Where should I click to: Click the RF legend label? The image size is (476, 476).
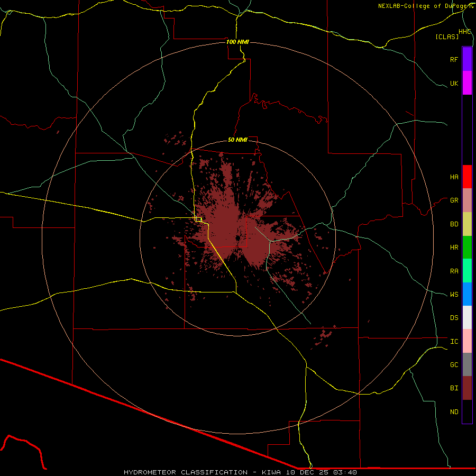[454, 59]
